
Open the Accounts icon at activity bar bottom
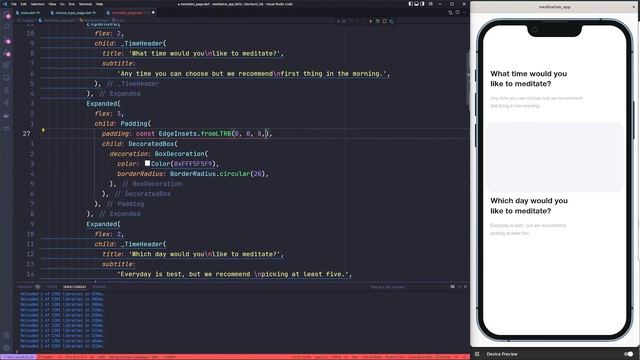point(7,336)
